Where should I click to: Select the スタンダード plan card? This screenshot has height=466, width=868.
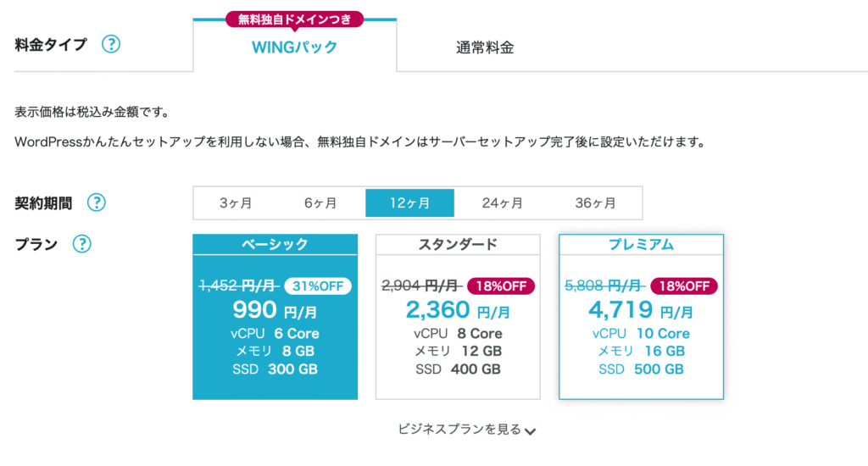point(458,317)
